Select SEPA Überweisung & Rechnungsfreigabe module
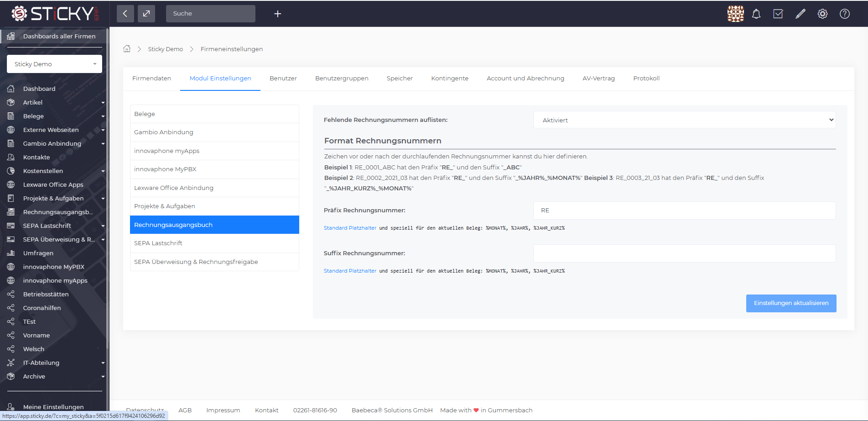The width and height of the screenshot is (868, 421). [214, 262]
